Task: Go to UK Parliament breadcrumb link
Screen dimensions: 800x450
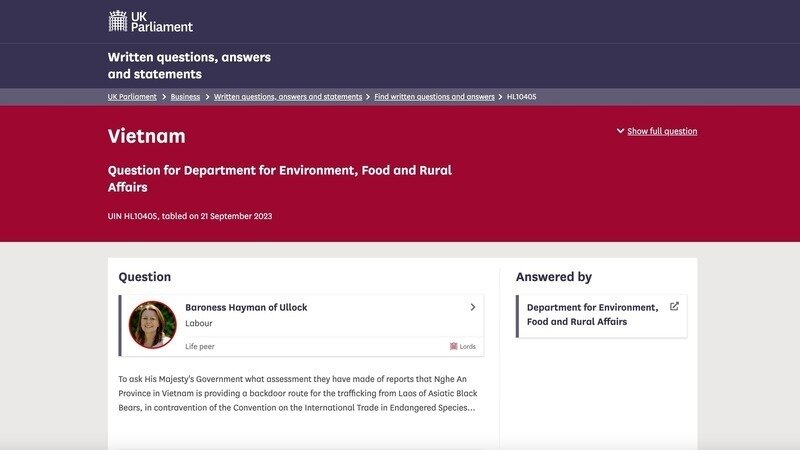Action: click(x=132, y=97)
